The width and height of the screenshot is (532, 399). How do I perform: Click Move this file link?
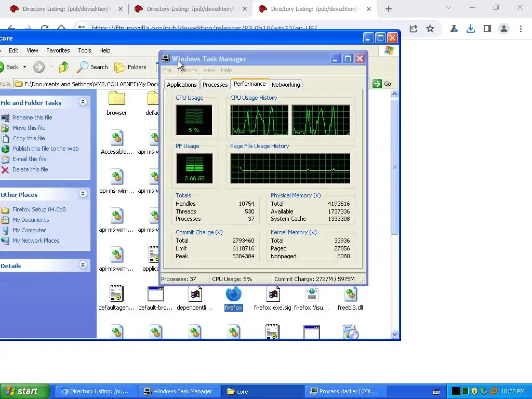29,128
